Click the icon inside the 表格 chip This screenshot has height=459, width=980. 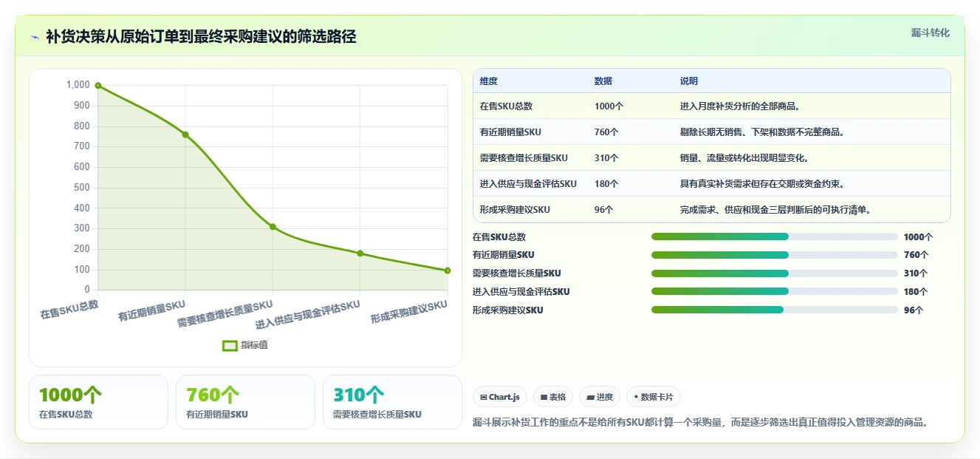tap(544, 397)
